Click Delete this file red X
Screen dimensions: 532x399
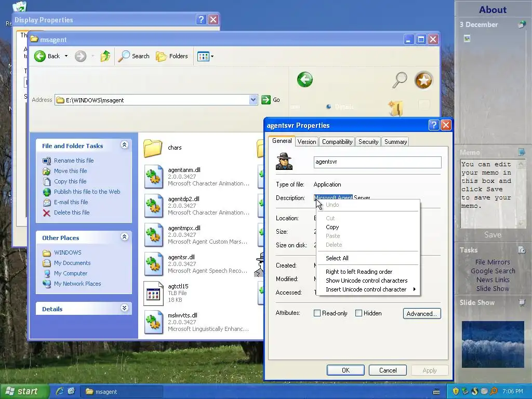pyautogui.click(x=47, y=212)
